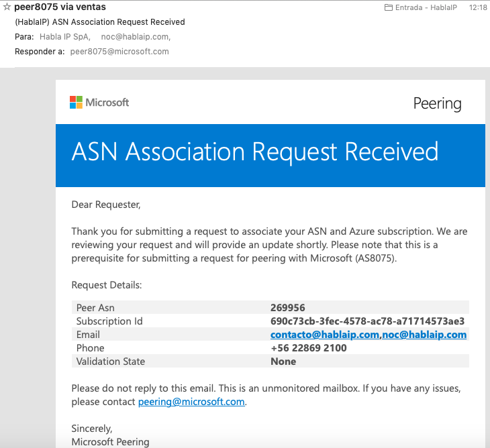Click the Microsoft Peering signature
The height and width of the screenshot is (448, 490).
(110, 442)
